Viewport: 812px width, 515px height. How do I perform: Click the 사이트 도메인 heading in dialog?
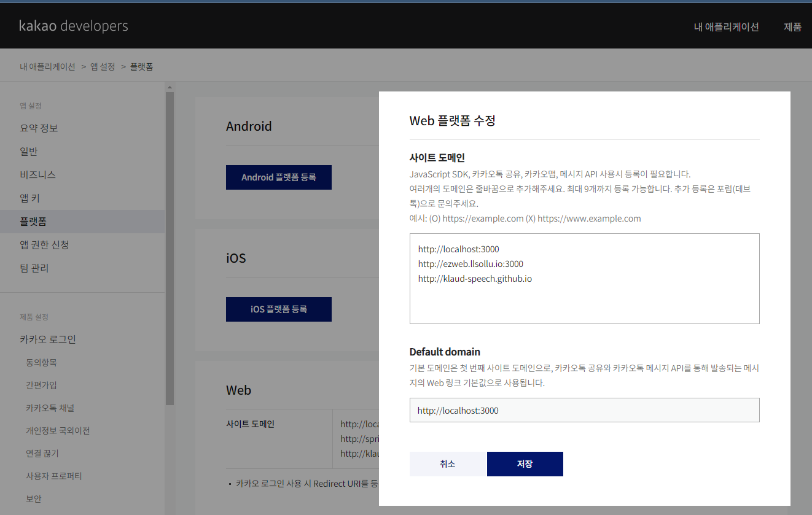[x=437, y=158]
